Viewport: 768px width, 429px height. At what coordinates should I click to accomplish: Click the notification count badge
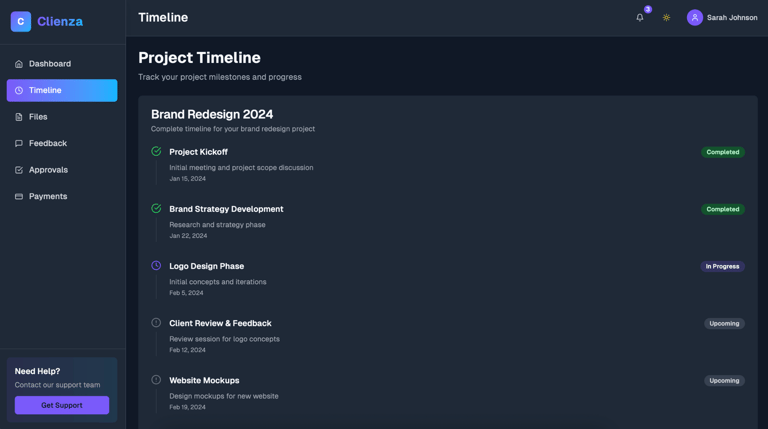click(648, 9)
